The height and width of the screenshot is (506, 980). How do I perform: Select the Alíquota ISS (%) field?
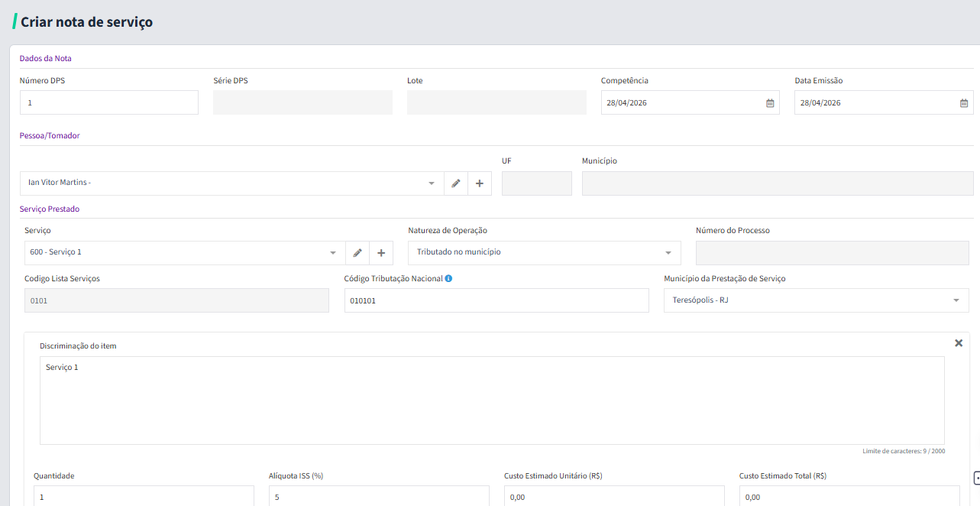click(x=379, y=496)
